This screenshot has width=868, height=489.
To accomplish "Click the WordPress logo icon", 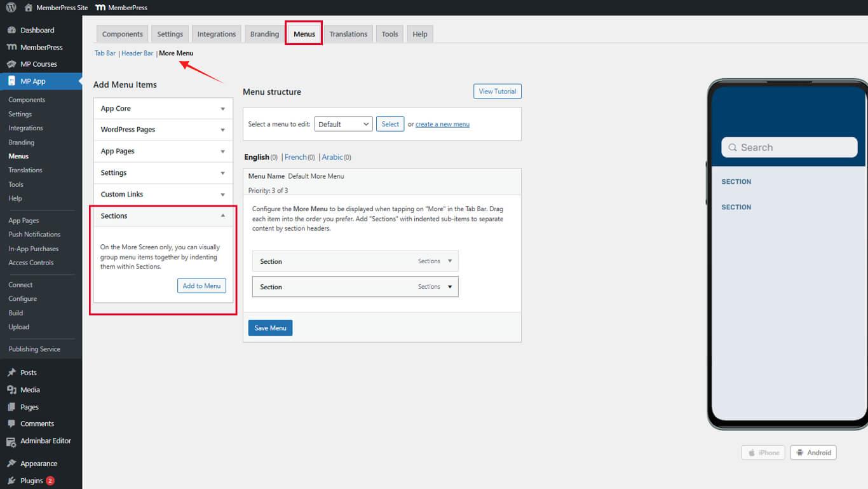I will pos(11,8).
